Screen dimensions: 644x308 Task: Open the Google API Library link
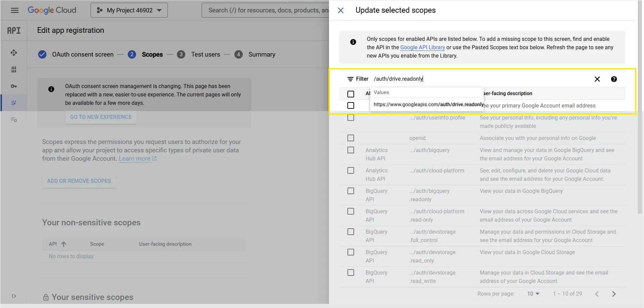click(423, 48)
